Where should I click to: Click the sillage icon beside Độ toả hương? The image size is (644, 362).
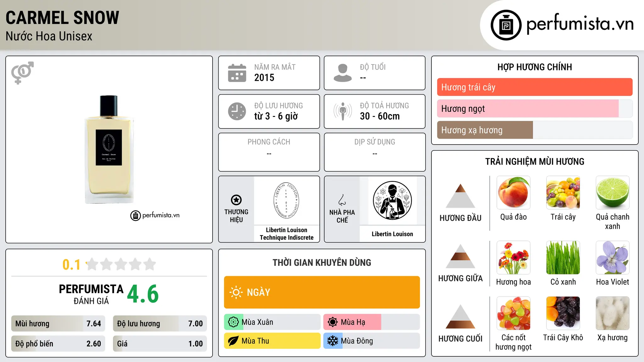click(343, 111)
